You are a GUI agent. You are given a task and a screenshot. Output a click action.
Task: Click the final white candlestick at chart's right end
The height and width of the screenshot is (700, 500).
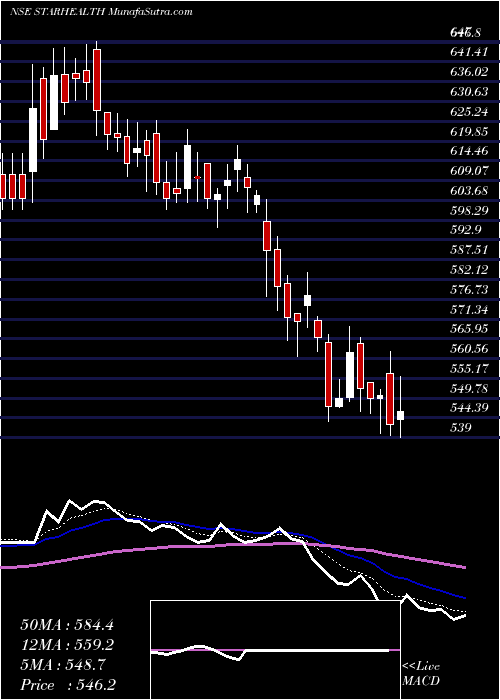(400, 416)
